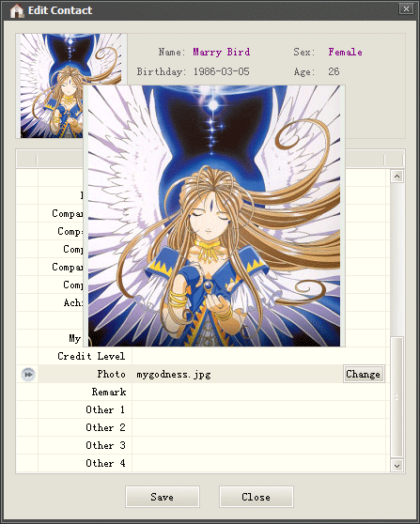This screenshot has width=420, height=524.
Task: Click the vertical scrollbar thumb
Action: (397, 396)
